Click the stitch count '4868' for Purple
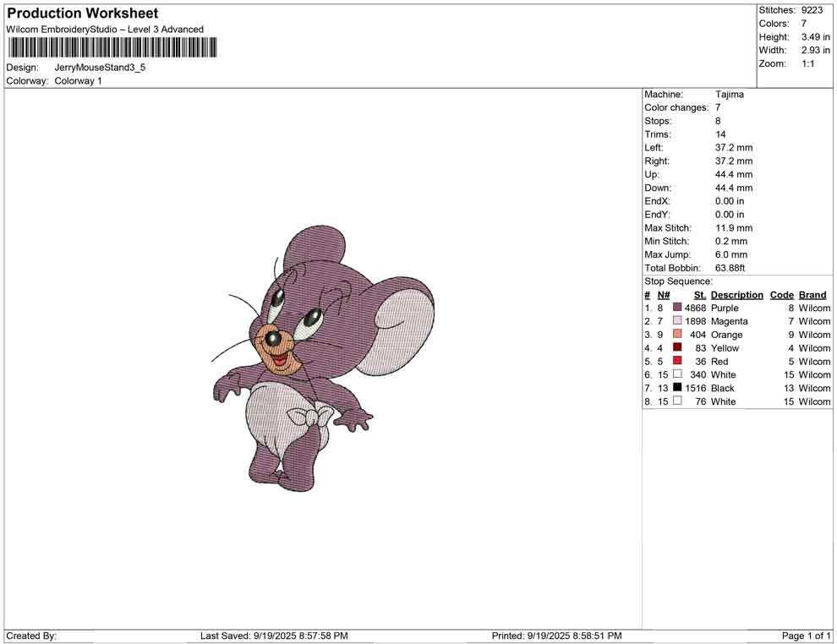837x644 pixels. [695, 308]
